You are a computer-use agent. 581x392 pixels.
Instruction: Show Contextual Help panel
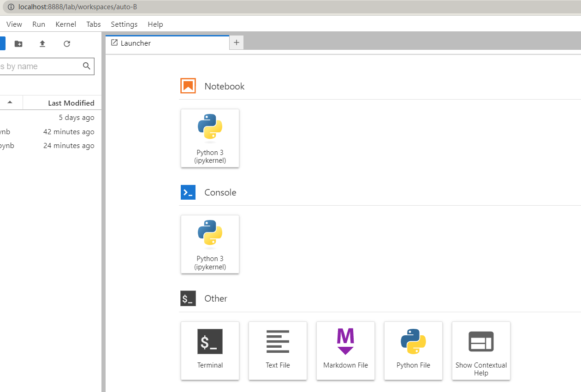pyautogui.click(x=481, y=350)
